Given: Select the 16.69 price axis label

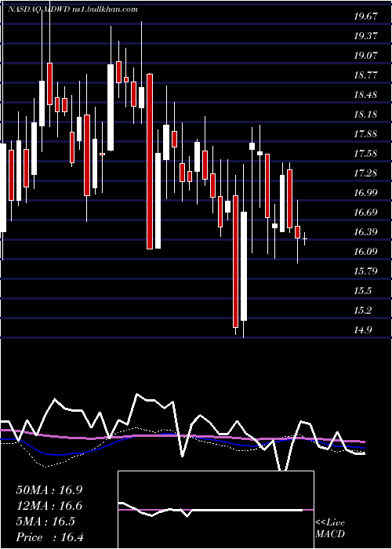Looking at the screenshot, I should [366, 213].
